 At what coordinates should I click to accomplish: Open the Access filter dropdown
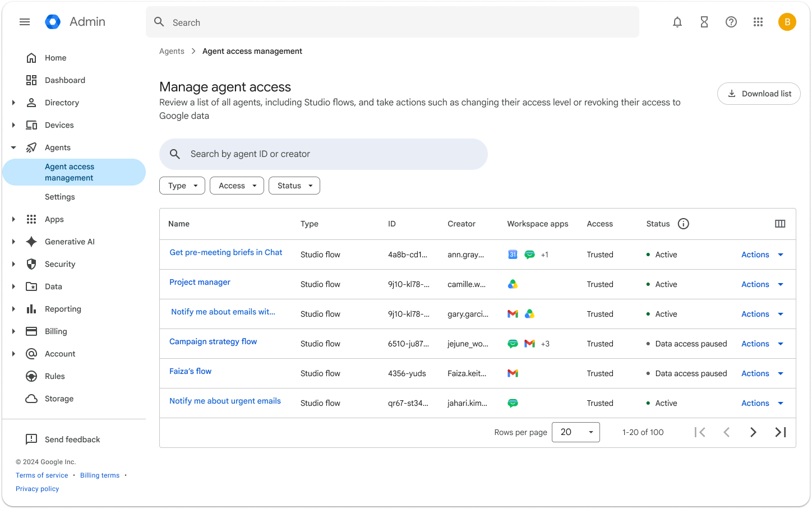coord(237,186)
